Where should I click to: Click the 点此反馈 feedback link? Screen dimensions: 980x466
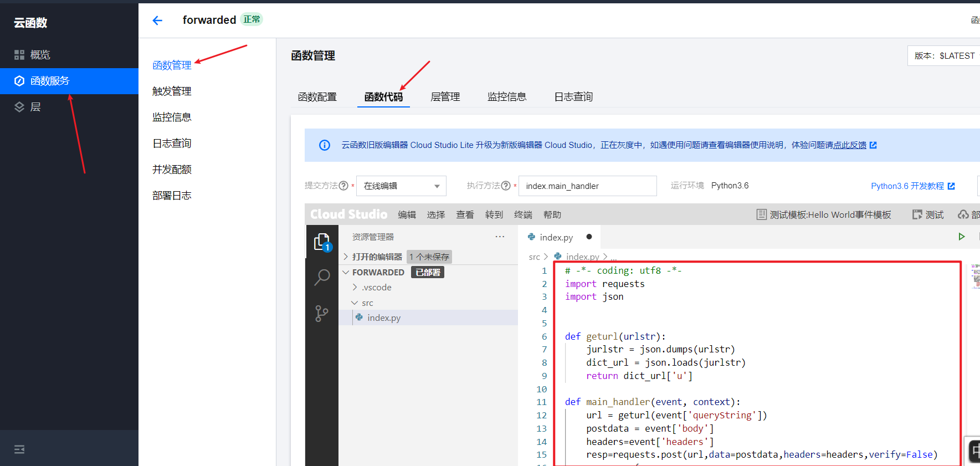850,145
